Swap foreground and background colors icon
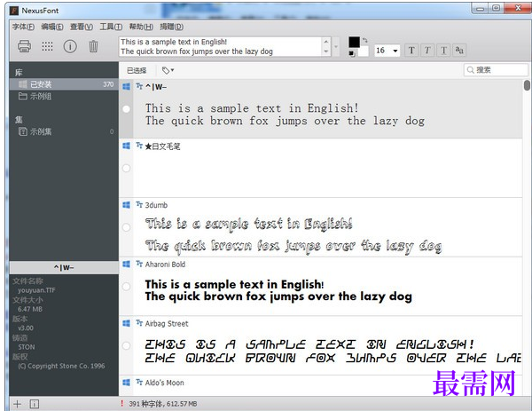 [x=365, y=41]
